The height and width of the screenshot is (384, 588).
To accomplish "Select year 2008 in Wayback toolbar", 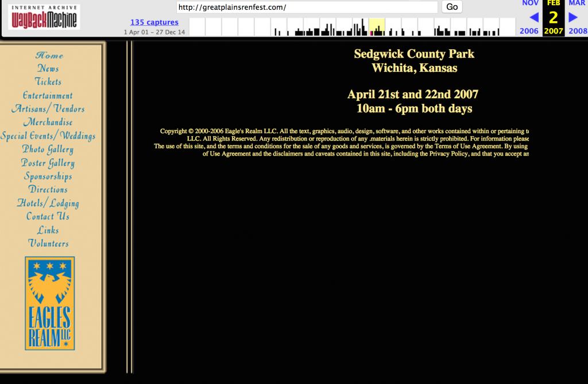I will [578, 31].
